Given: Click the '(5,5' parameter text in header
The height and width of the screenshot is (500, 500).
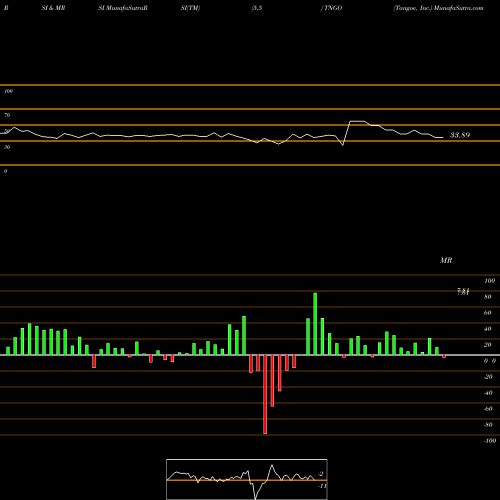Looking at the screenshot, I should point(257,8).
